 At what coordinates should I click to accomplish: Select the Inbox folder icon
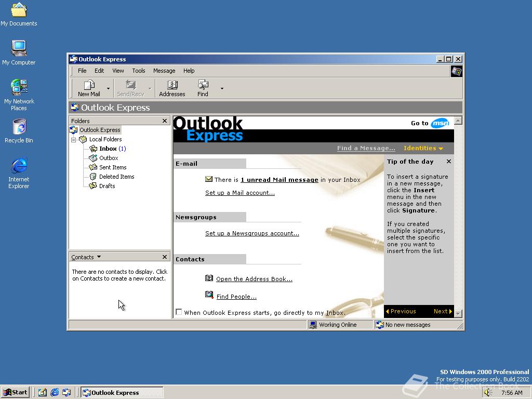tap(93, 149)
